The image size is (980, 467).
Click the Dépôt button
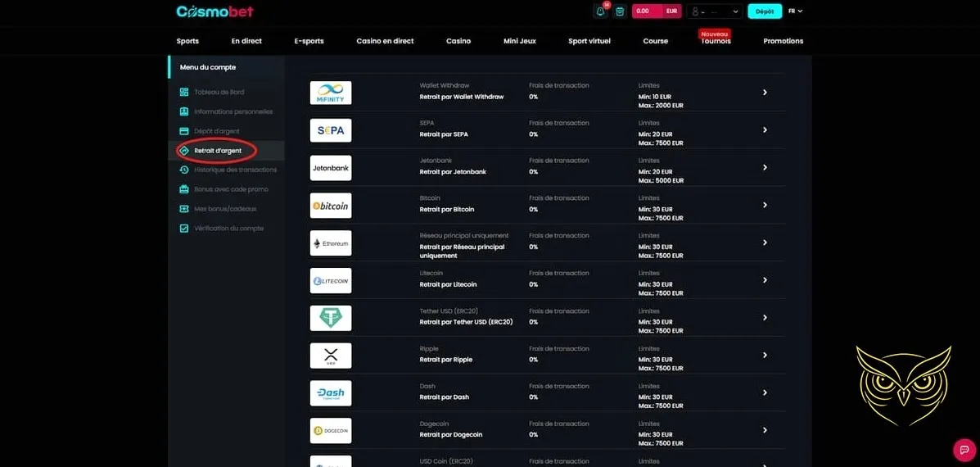point(765,11)
